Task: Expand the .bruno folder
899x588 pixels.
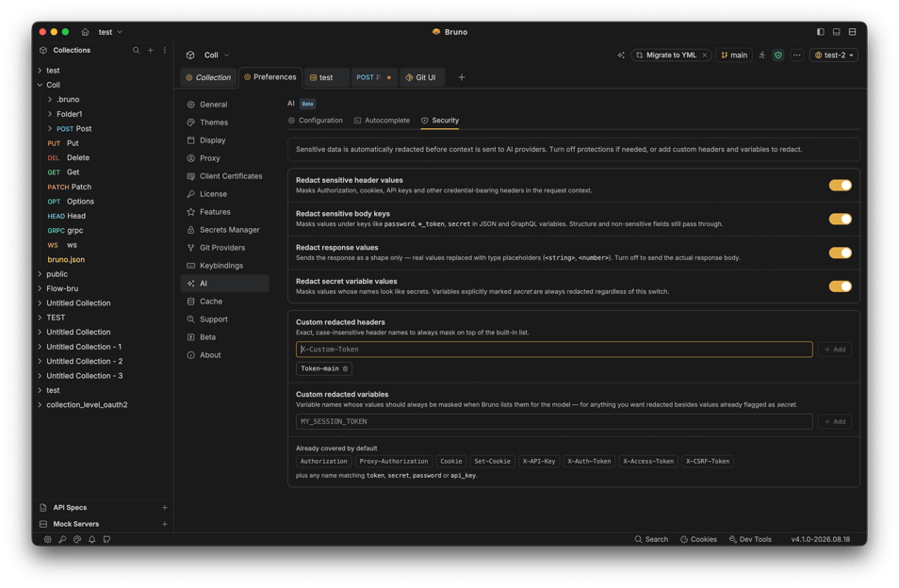Action: point(50,100)
